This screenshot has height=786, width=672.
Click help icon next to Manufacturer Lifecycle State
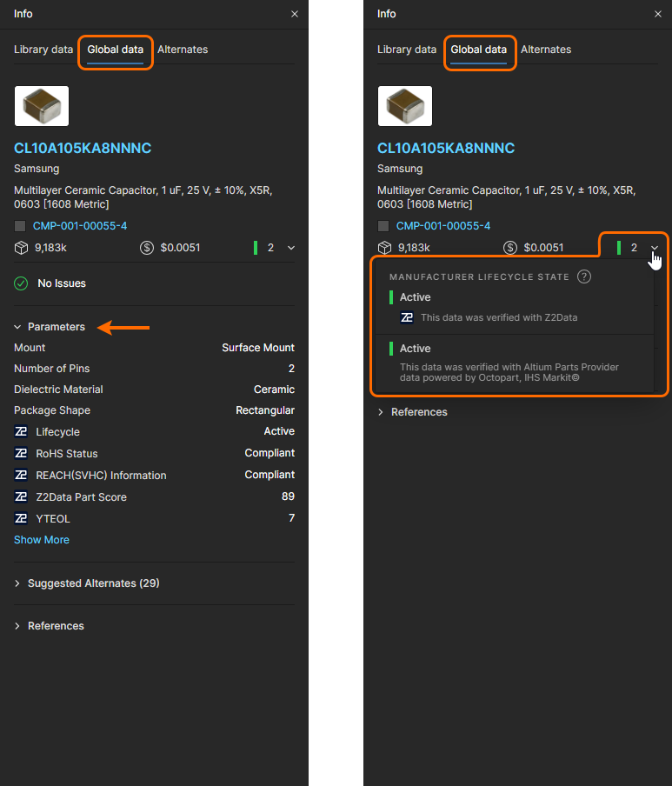tap(584, 276)
